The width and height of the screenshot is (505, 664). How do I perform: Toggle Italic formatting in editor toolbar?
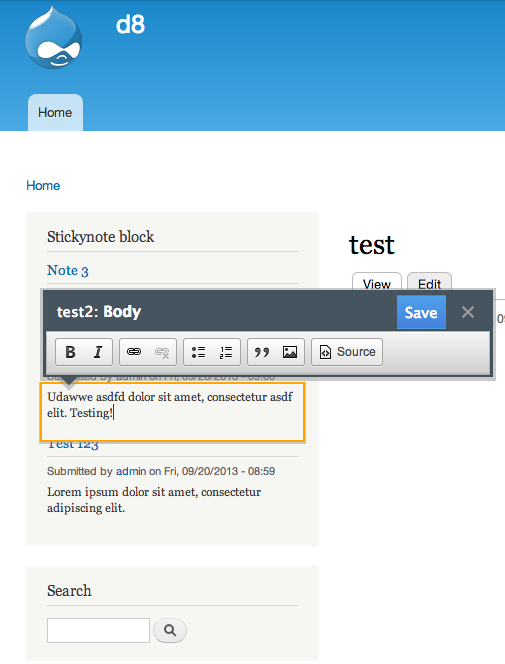98,352
